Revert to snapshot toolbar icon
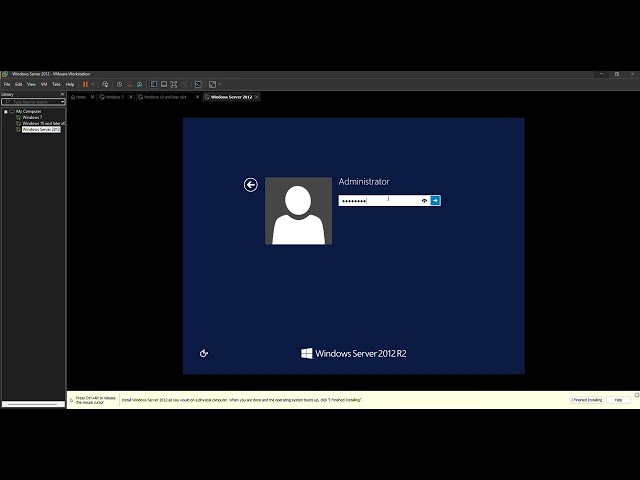 pyautogui.click(x=129, y=84)
